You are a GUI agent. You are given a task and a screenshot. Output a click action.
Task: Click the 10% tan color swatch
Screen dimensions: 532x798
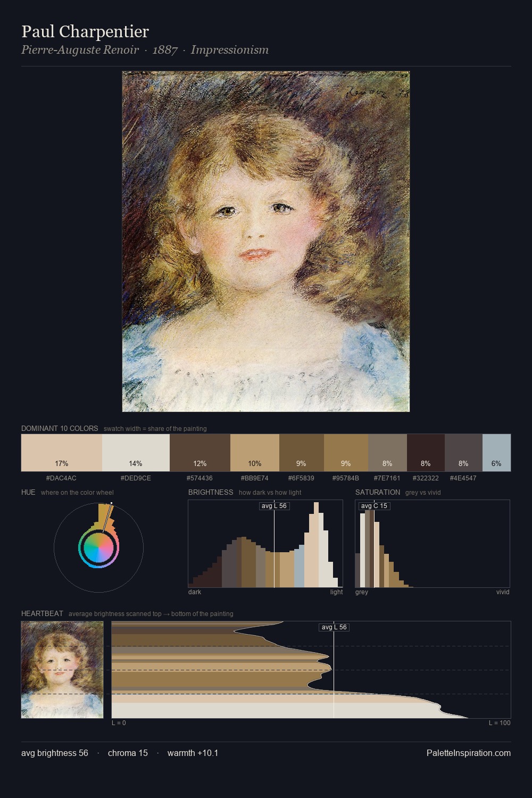click(x=255, y=453)
